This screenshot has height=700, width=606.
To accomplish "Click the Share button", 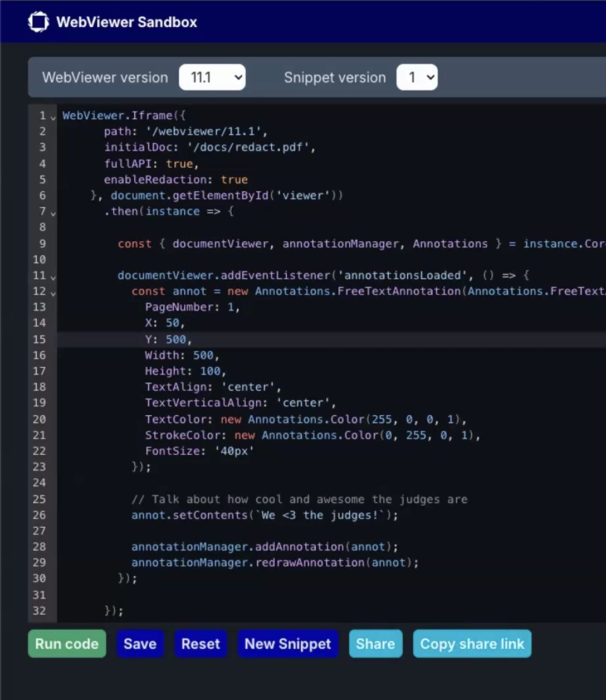I will [x=375, y=644].
